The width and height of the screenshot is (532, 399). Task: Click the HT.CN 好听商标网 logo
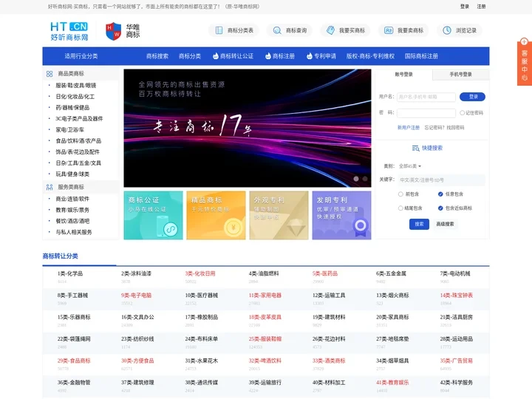tap(69, 31)
